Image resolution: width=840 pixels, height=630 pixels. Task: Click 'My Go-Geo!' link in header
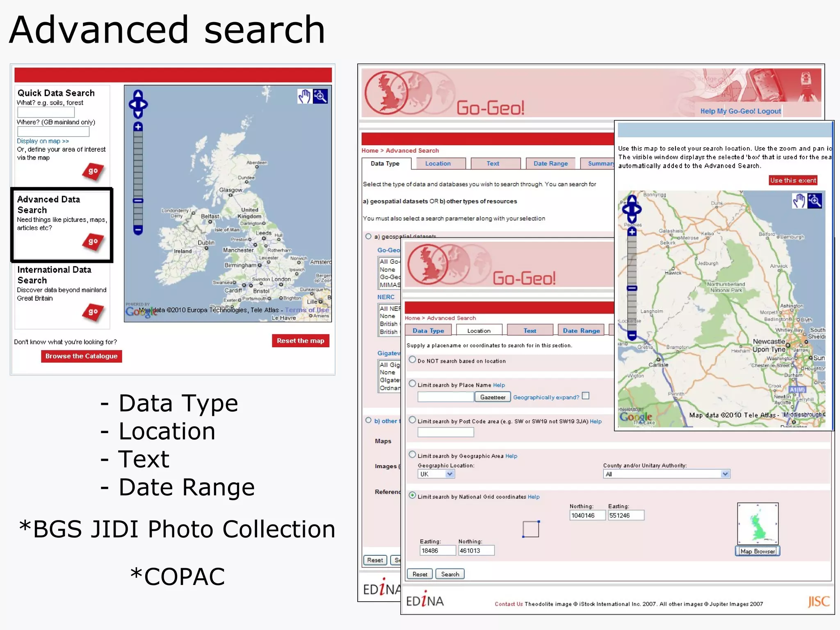point(736,111)
